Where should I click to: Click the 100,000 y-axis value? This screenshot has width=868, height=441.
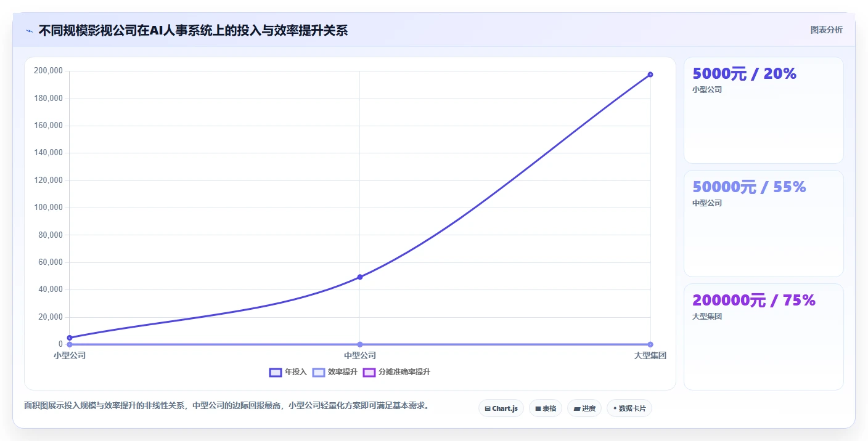click(x=48, y=208)
